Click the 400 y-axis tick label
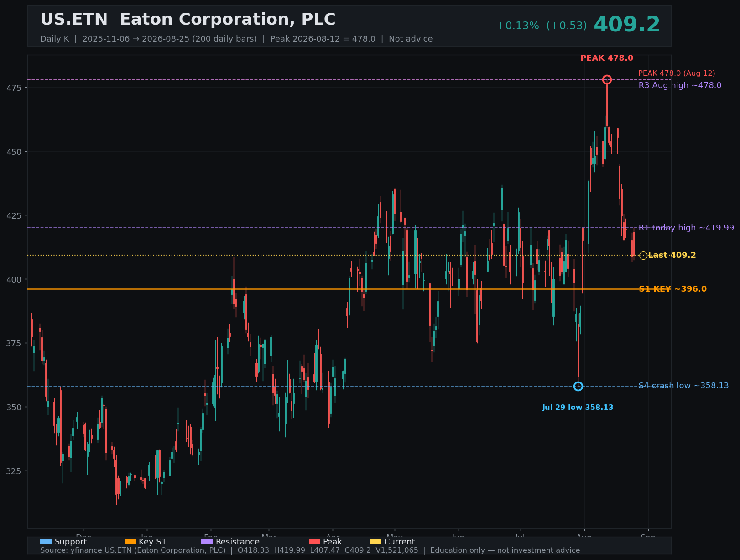The height and width of the screenshot is (560, 740). pos(15,279)
